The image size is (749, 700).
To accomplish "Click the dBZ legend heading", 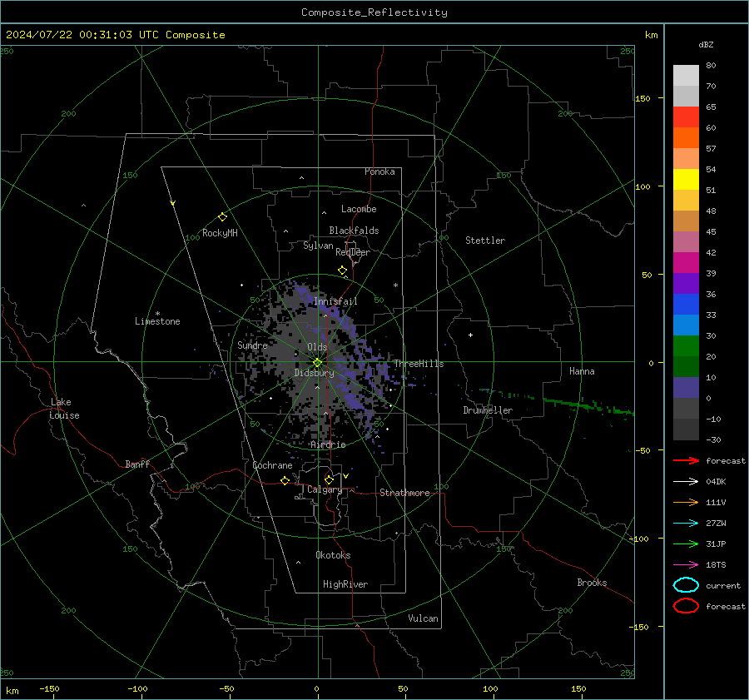I will click(706, 44).
